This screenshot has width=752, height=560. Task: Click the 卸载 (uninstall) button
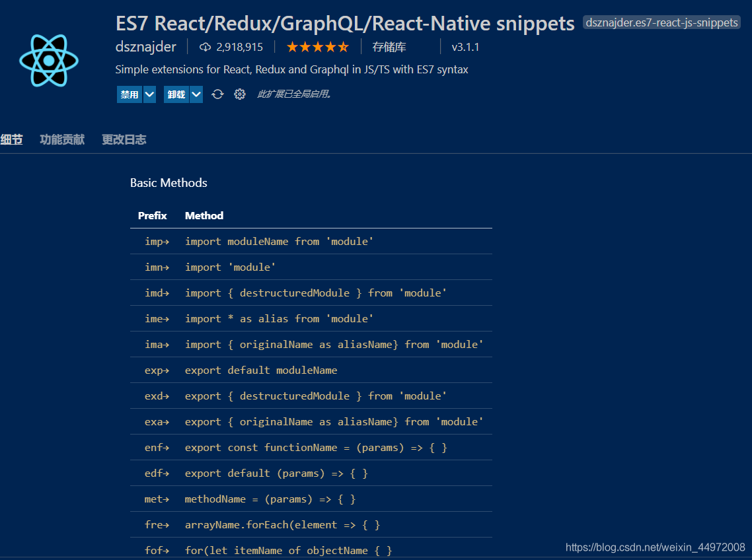(x=176, y=94)
